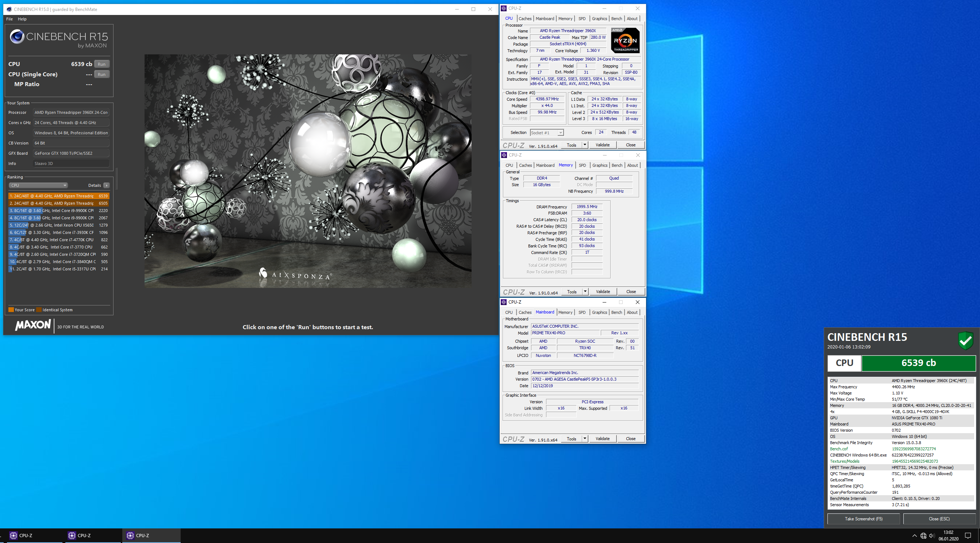
Task: Click DRAM Frequency value 1999.5 MHz
Action: coord(587,207)
